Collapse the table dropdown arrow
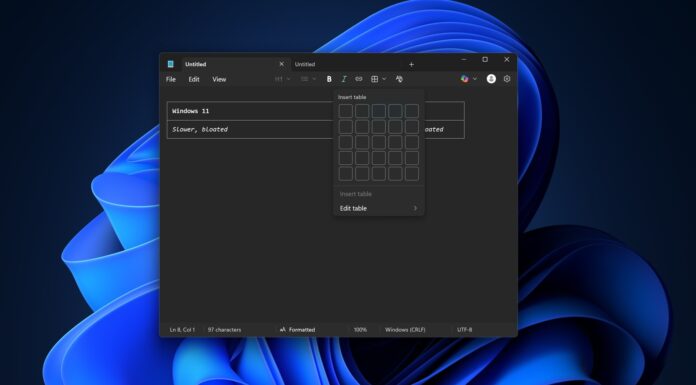This screenshot has width=696, height=385. tap(384, 79)
